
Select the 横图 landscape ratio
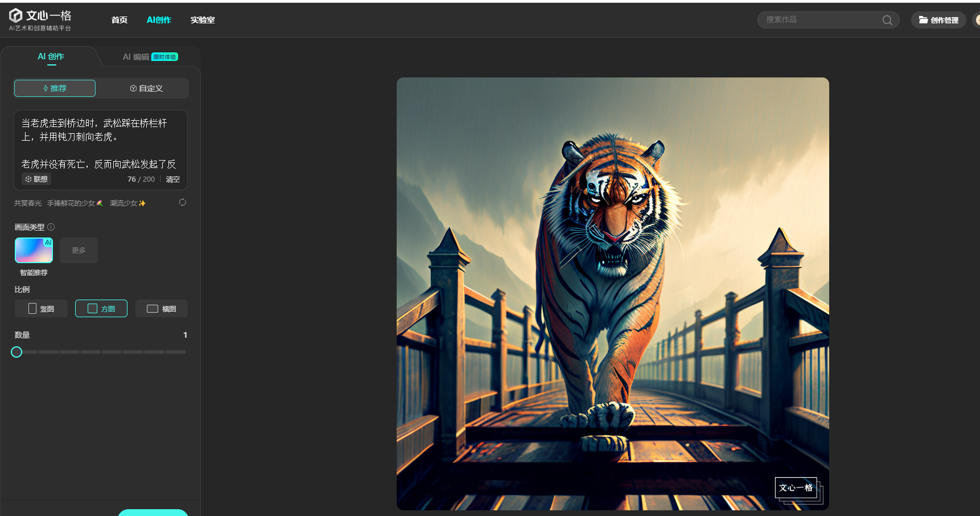pos(162,309)
